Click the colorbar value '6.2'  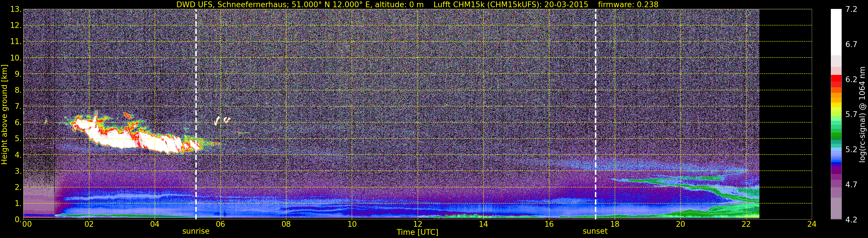pyautogui.click(x=851, y=80)
